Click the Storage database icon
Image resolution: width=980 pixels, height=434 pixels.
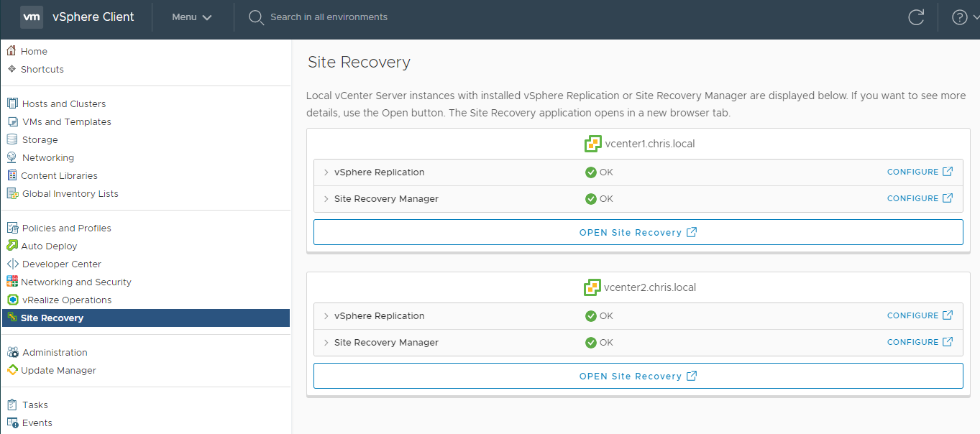tap(12, 139)
